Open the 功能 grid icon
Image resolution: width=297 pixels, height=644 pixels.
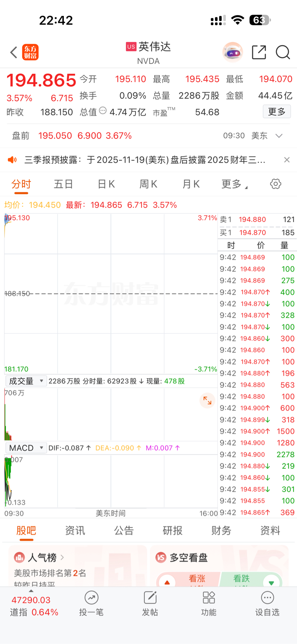tap(209, 598)
